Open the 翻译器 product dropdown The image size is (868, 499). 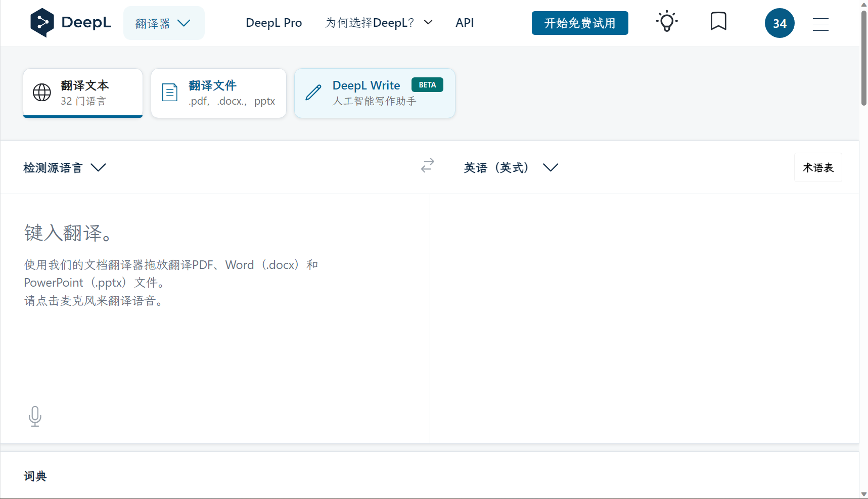click(x=164, y=23)
